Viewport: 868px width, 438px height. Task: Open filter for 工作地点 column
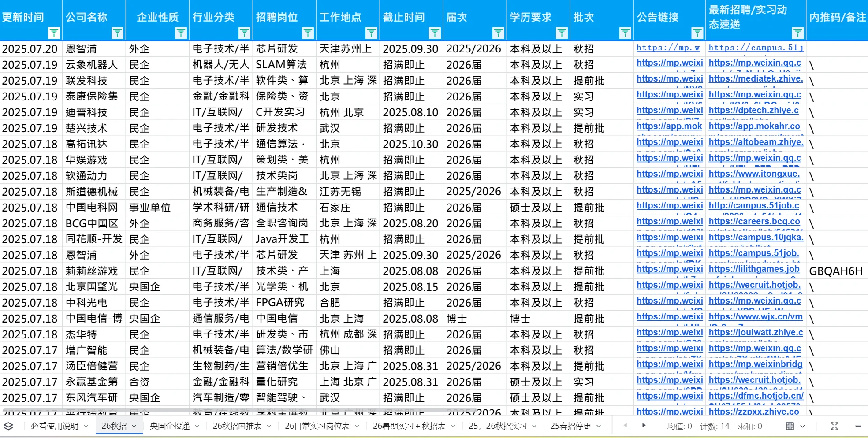[371, 33]
